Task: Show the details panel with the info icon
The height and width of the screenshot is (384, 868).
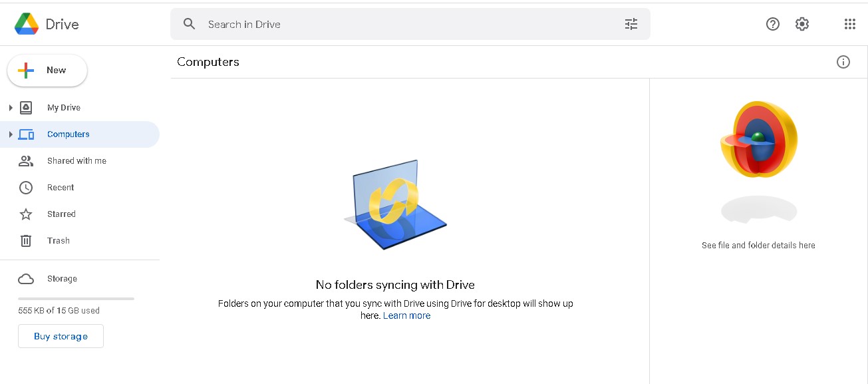Action: [x=843, y=61]
